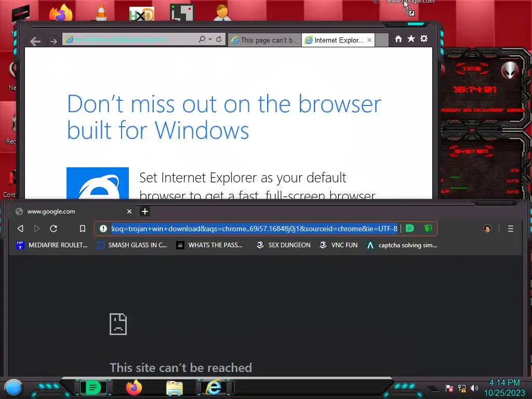Screen dimensions: 532x399
Task: Open the browser hamburger menu
Action: [x=511, y=229]
